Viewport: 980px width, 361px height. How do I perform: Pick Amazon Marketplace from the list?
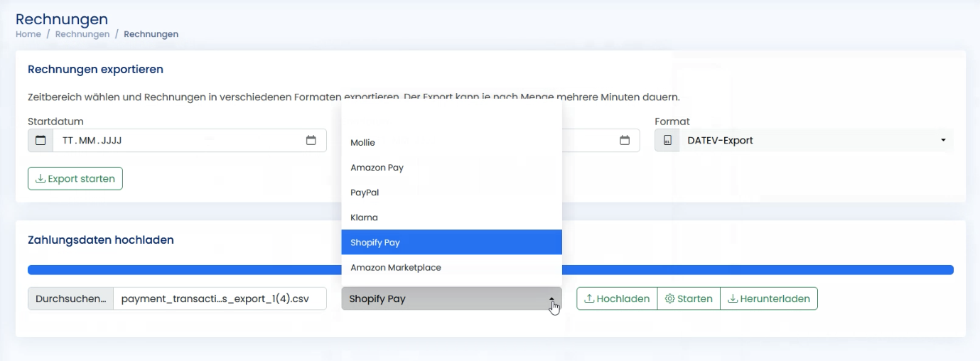tap(451, 267)
